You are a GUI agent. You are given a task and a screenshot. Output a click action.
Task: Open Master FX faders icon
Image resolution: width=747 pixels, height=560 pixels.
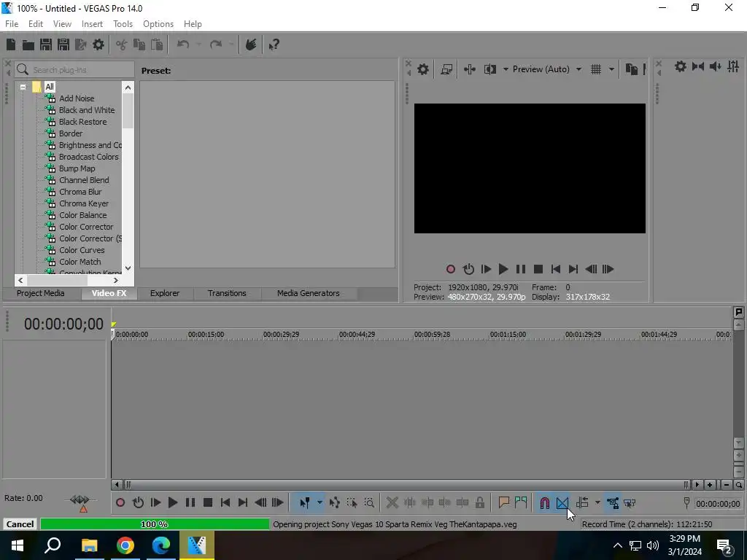pyautogui.click(x=733, y=66)
